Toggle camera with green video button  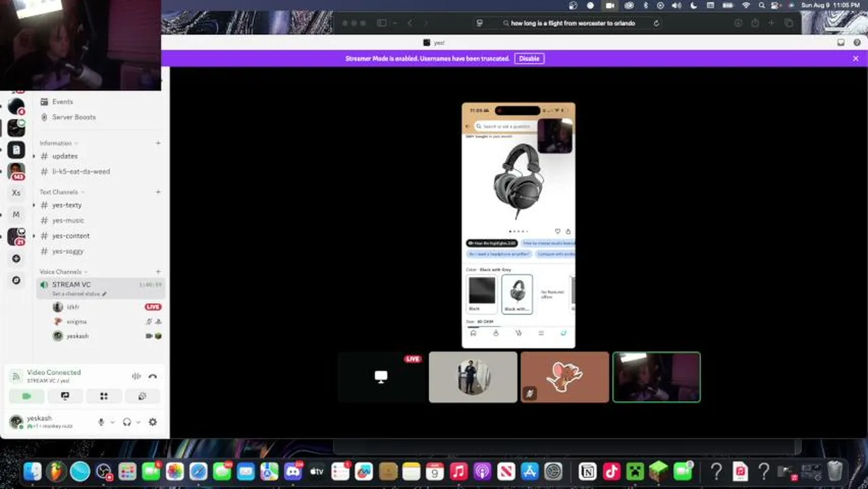26,396
